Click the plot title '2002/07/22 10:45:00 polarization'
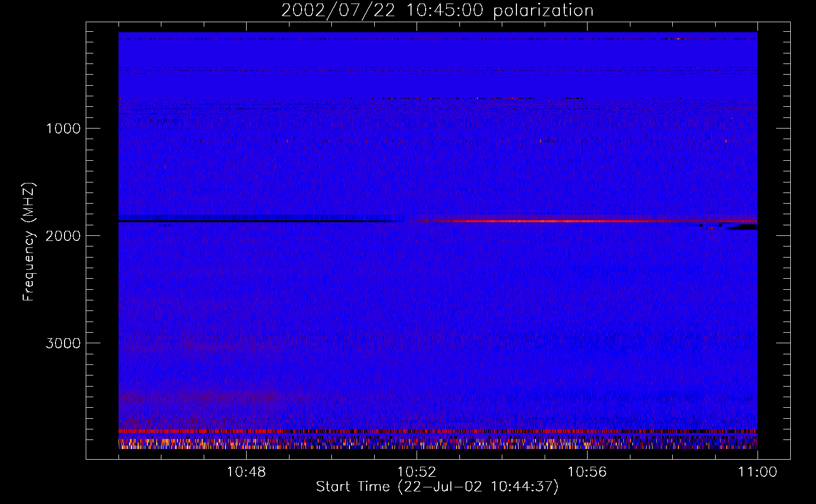Screen dimensions: 816x504 (437, 11)
